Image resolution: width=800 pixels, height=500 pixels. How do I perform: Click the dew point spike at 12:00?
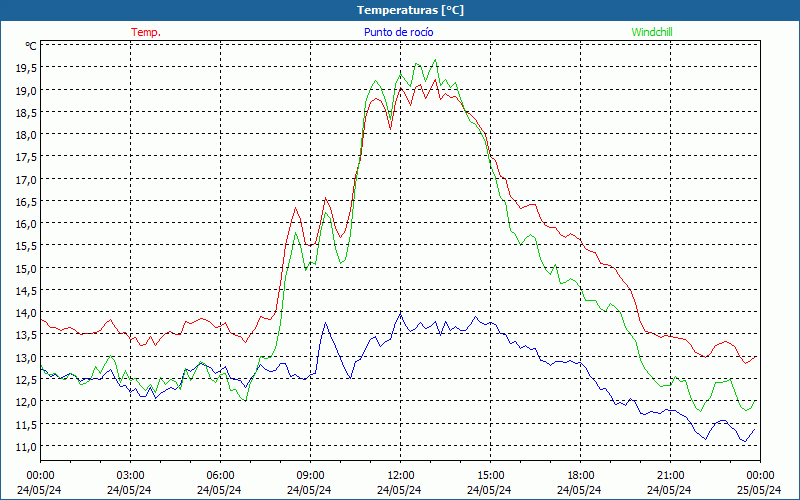401,313
